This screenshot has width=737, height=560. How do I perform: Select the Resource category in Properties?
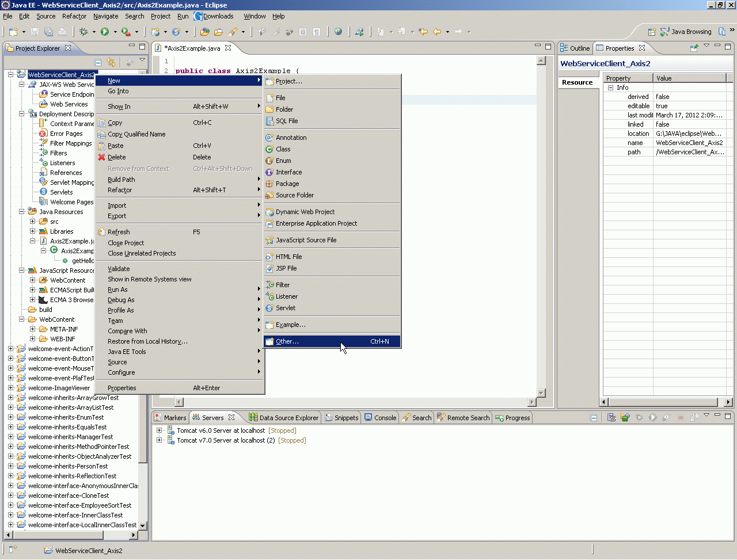coord(578,82)
